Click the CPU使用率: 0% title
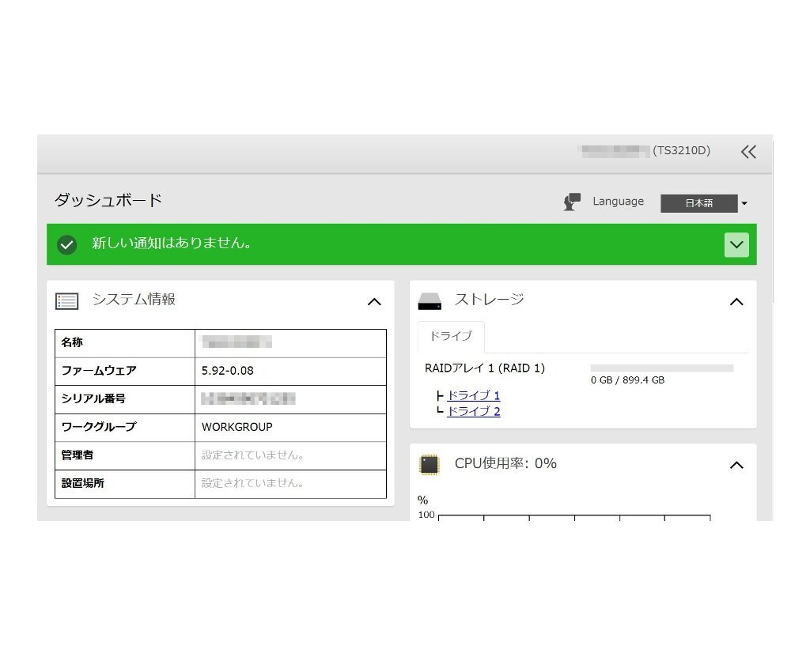810x672 pixels. (505, 463)
